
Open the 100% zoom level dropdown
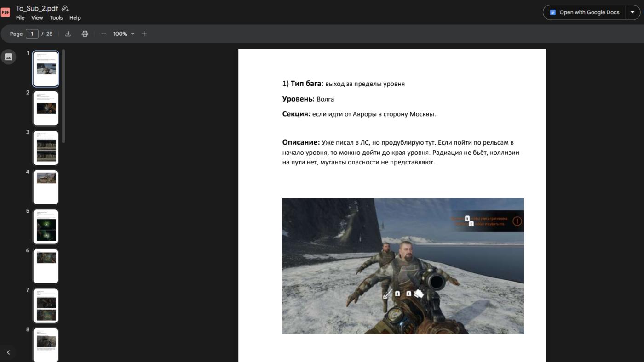pyautogui.click(x=124, y=34)
